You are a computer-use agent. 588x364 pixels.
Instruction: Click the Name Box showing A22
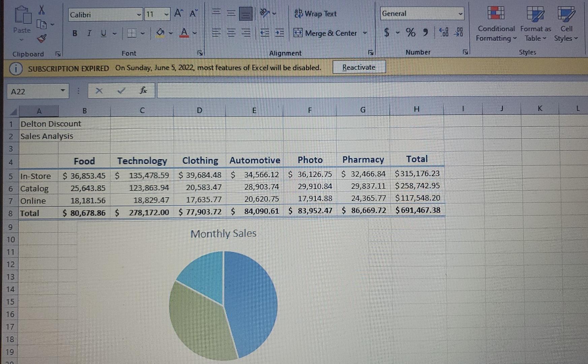[x=34, y=91]
